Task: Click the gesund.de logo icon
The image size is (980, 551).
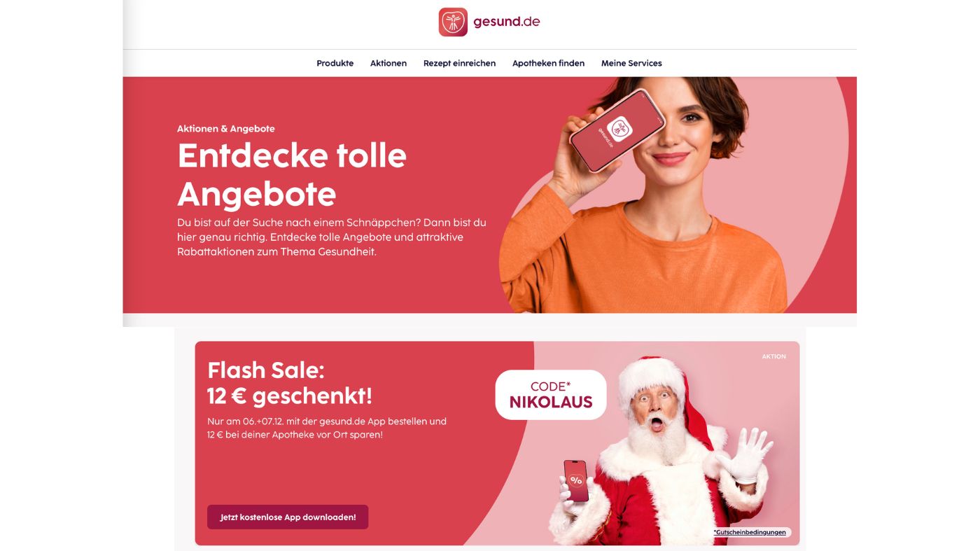Action: pyautogui.click(x=453, y=22)
